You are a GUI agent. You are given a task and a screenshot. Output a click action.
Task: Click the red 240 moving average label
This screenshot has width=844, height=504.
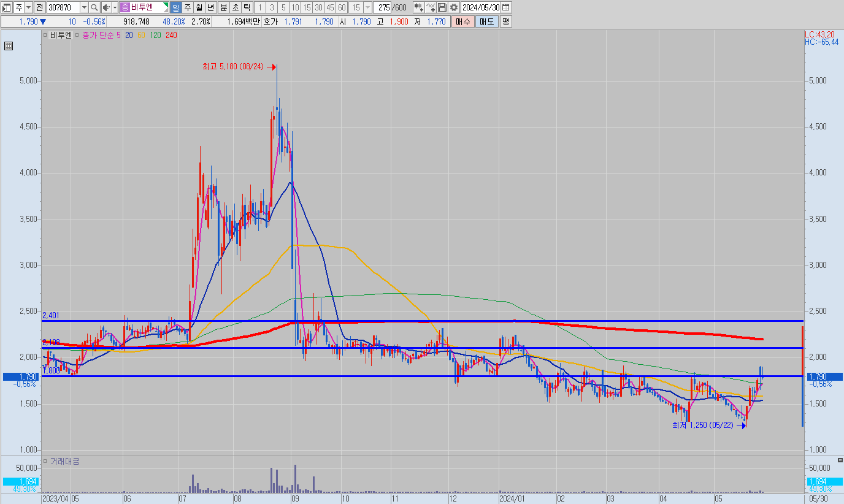coord(171,35)
